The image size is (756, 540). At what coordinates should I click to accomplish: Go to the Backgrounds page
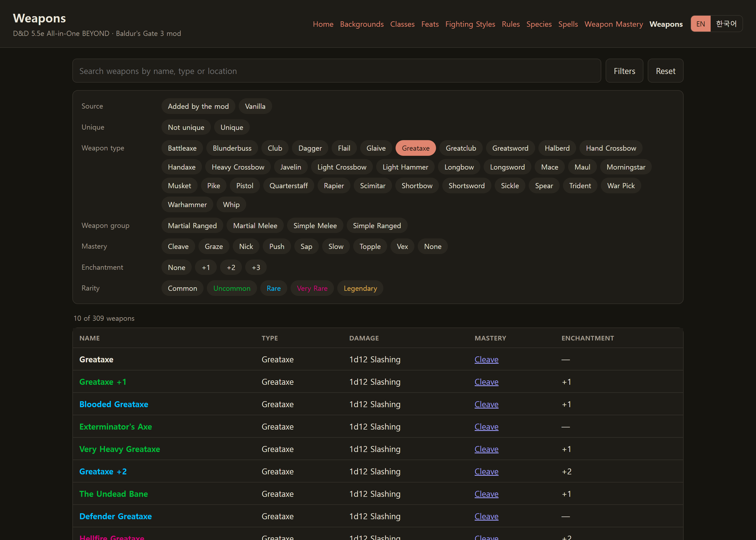pos(362,24)
